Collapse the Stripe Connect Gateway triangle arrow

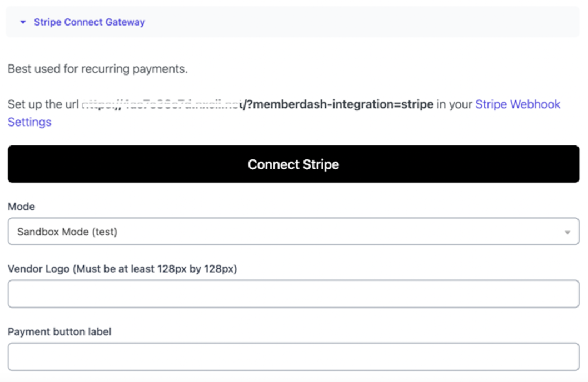point(23,22)
